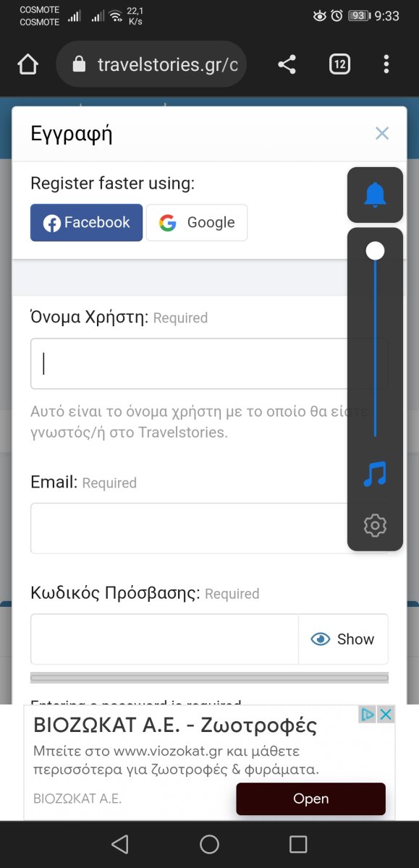The height and width of the screenshot is (868, 419).
Task: Tap the AdChoices triangle icon
Action: [x=368, y=715]
